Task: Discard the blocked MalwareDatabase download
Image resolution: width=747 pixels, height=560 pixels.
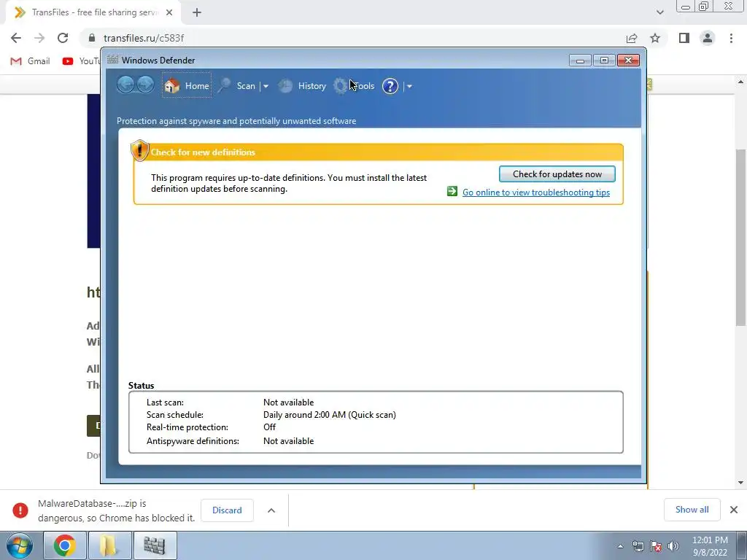Action: 227,510
